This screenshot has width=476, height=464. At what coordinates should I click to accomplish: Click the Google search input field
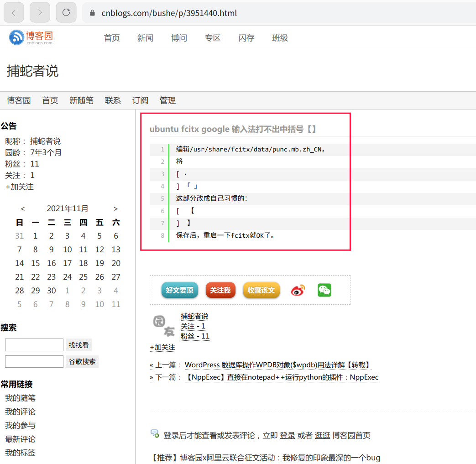pyautogui.click(x=34, y=361)
